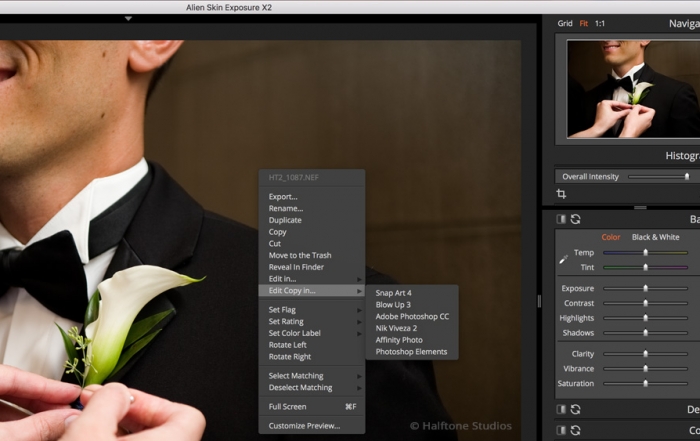The height and width of the screenshot is (441, 700).
Task: Edit copy in Nik Viveza 2
Action: coord(412,328)
